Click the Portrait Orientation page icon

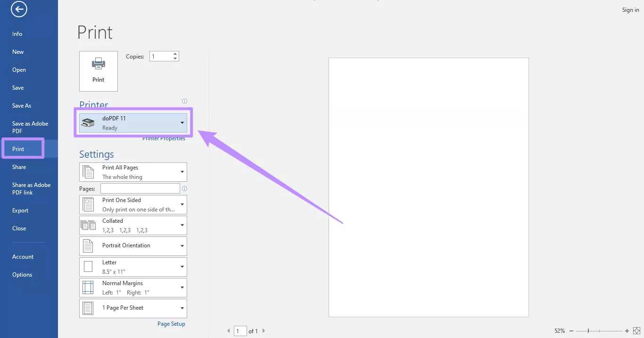[88, 245]
